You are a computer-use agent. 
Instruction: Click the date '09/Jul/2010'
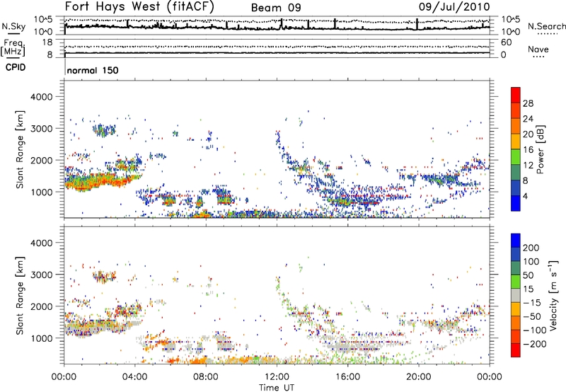(x=454, y=7)
